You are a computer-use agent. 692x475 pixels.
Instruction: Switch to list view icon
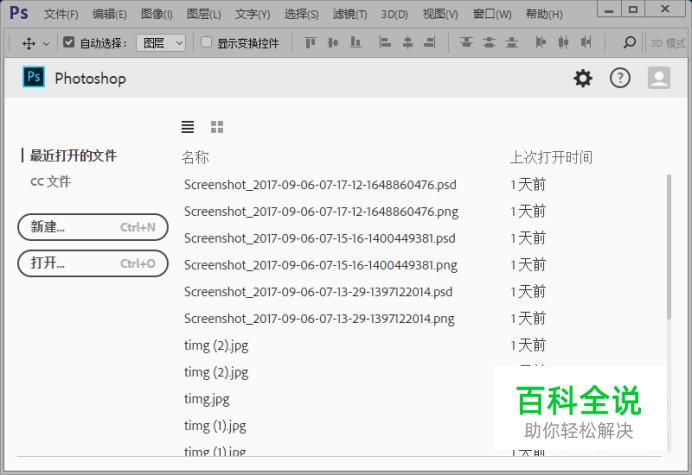pos(188,127)
